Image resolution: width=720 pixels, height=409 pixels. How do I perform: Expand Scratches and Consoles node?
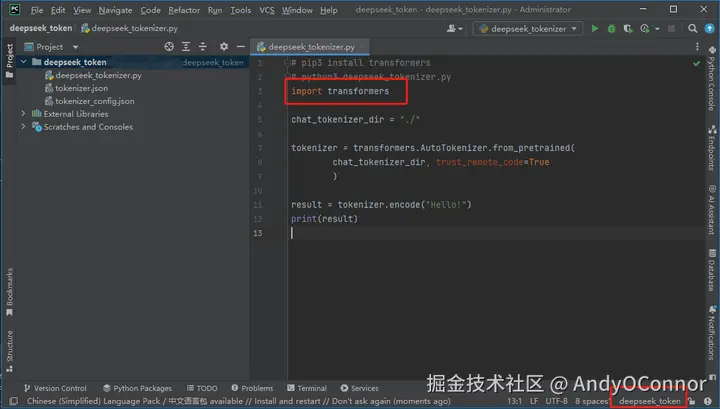click(23, 126)
